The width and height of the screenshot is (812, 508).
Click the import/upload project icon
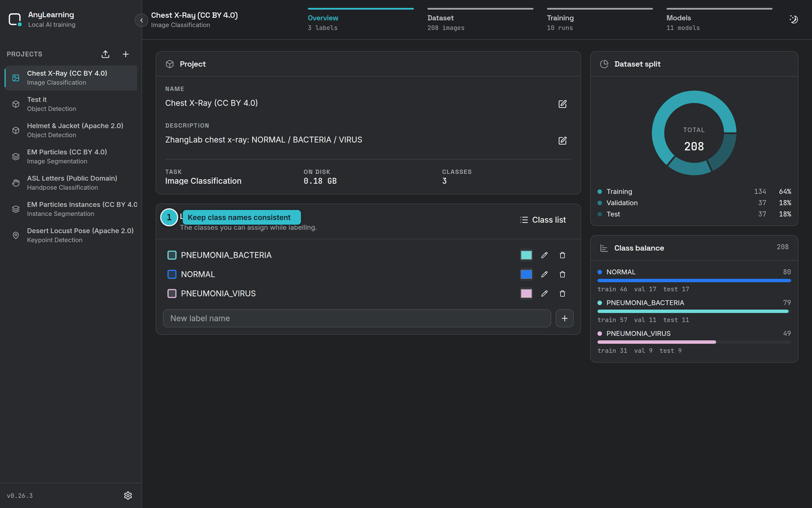(106, 54)
